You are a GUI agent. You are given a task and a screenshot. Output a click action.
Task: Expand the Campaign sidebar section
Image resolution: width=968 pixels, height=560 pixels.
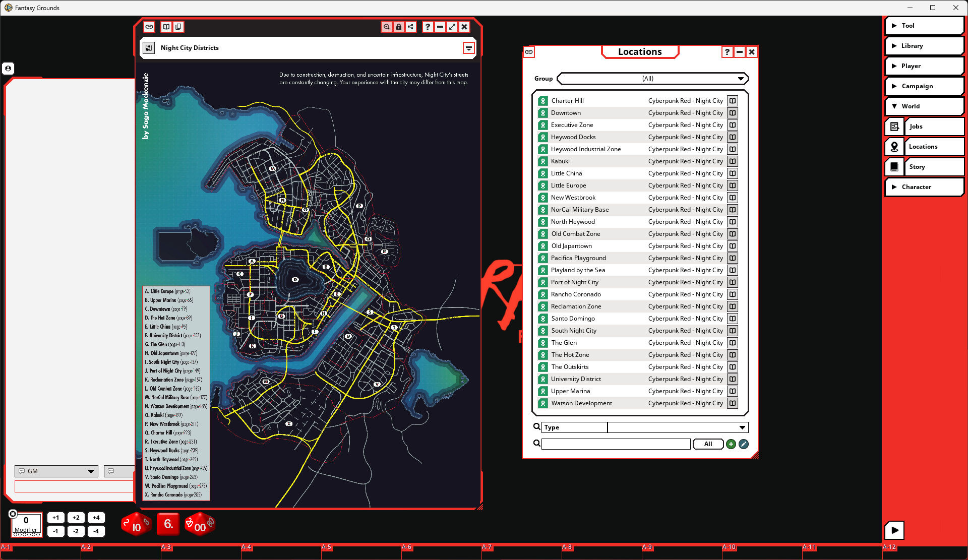pyautogui.click(x=924, y=86)
